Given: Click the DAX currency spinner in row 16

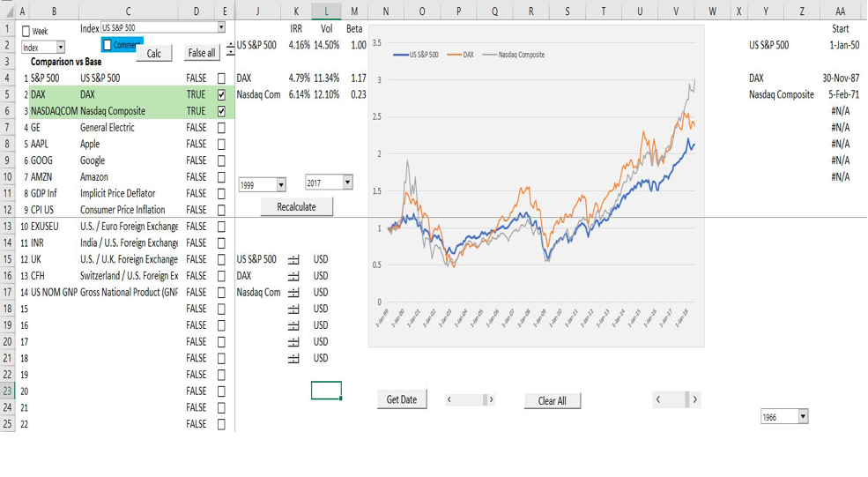Looking at the screenshot, I should click(293, 276).
